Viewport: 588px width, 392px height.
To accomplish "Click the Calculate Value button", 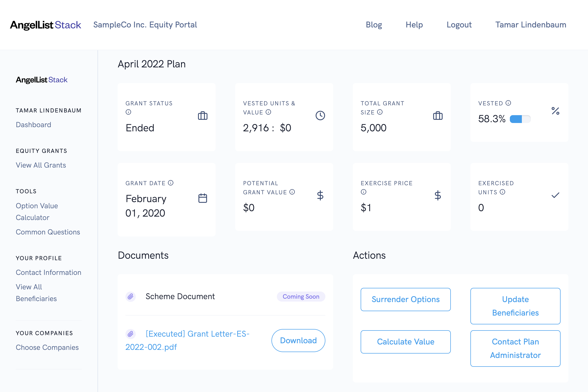I will coord(405,342).
